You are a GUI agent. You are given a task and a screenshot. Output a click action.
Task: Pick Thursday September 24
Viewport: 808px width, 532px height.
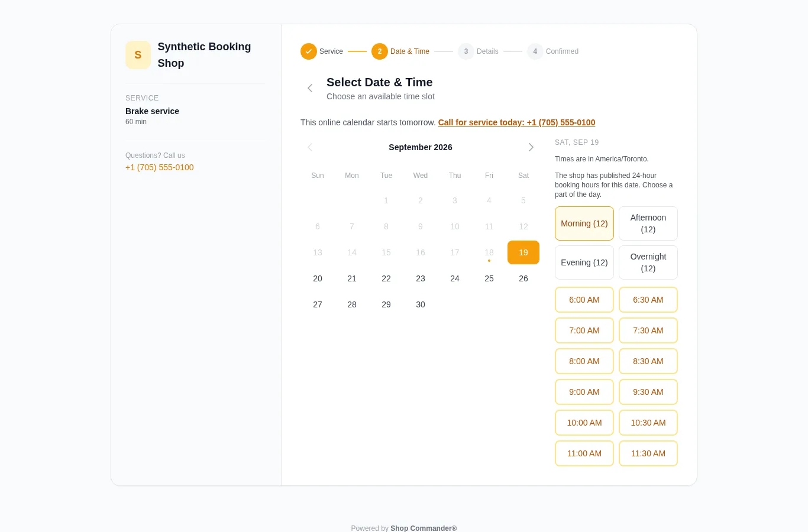pos(455,278)
